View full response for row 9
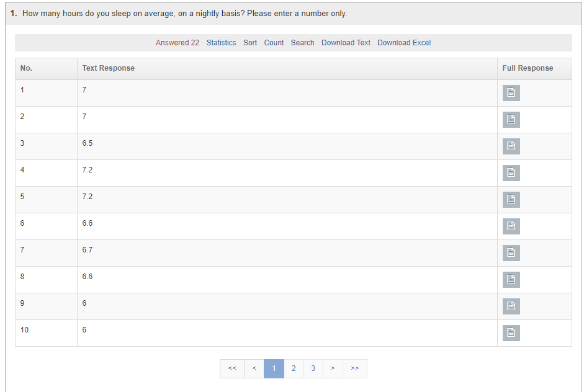This screenshot has width=584, height=392. click(x=511, y=306)
